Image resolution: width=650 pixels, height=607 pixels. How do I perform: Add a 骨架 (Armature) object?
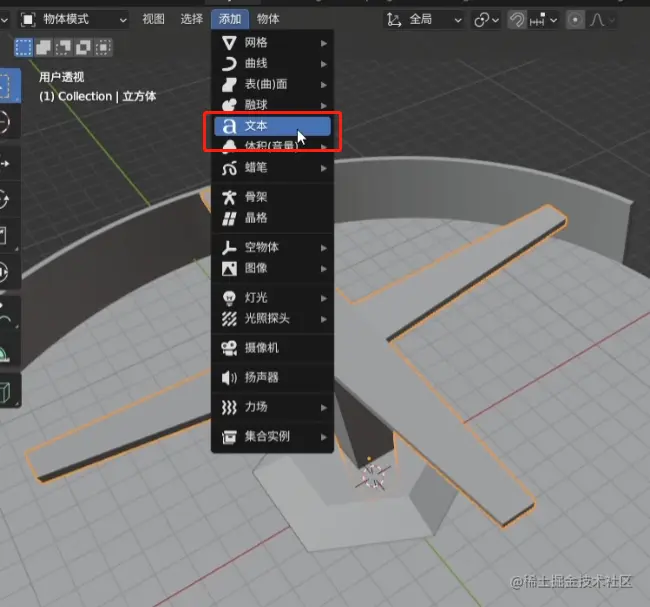pyautogui.click(x=272, y=197)
